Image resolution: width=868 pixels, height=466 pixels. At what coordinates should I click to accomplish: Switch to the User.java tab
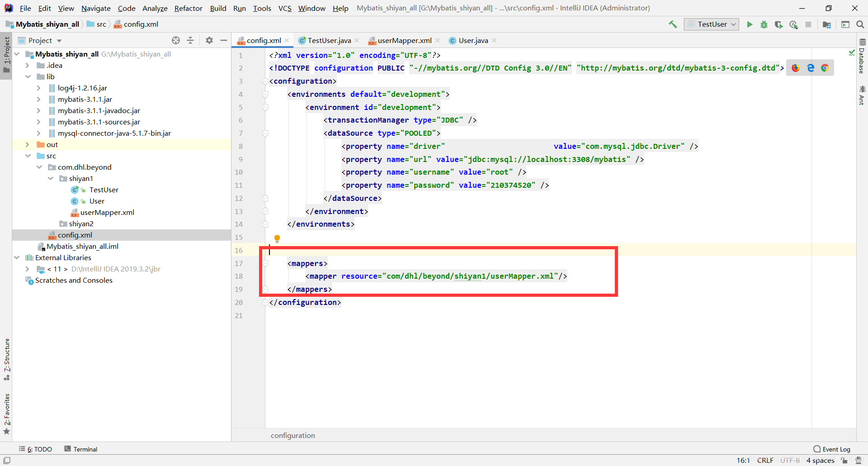coord(473,40)
